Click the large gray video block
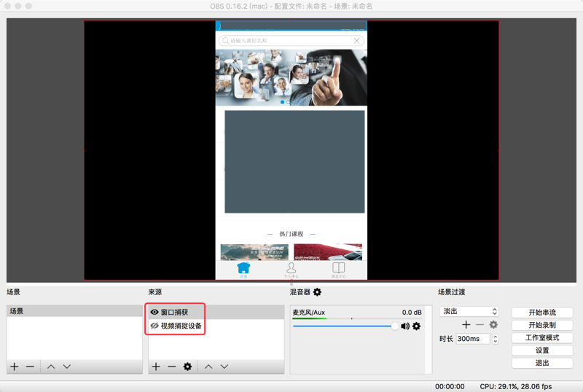The height and width of the screenshot is (392, 583). click(294, 162)
